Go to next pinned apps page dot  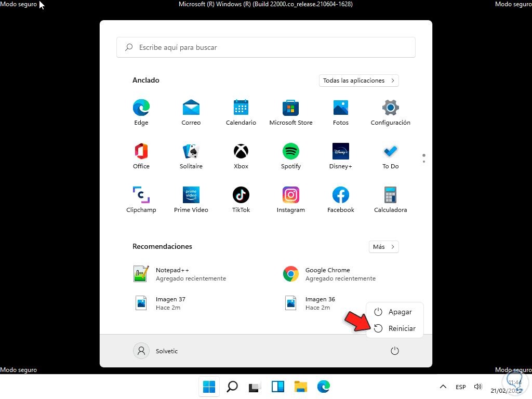click(424, 162)
